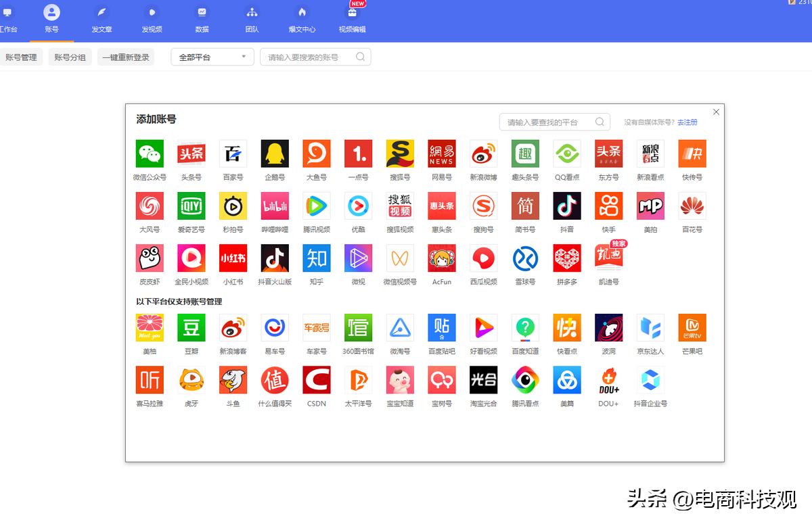Click the 知乎 platform icon
Viewport: 812px width, 524px height.
pos(316,258)
